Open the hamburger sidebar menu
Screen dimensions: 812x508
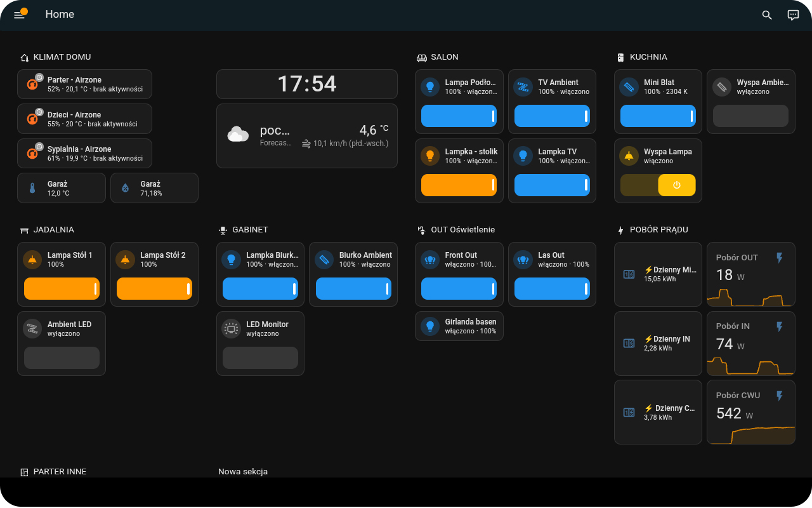coord(19,15)
